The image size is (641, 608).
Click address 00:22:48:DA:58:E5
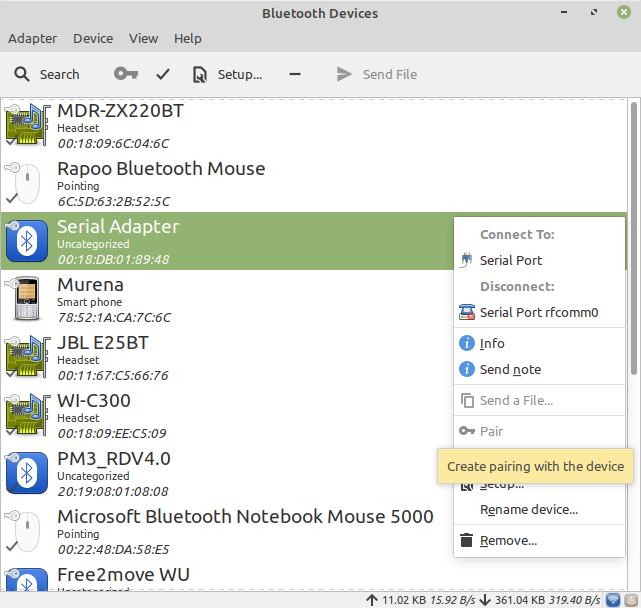point(113,550)
